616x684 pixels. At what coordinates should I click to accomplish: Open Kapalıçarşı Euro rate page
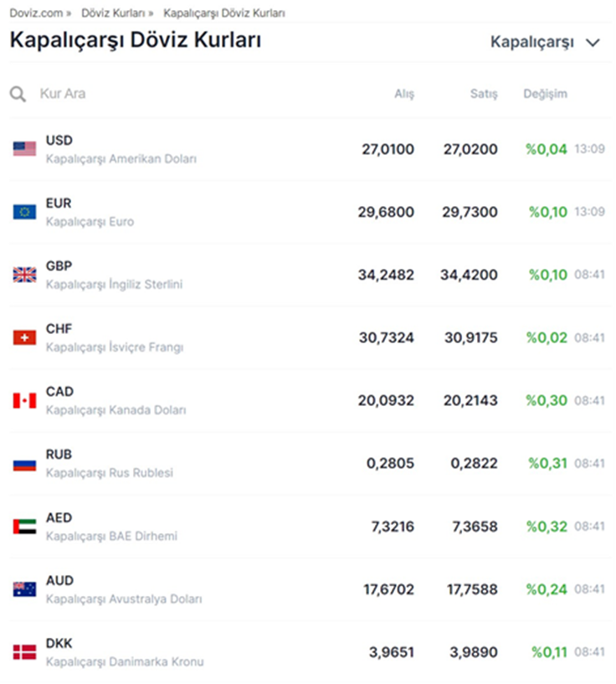(x=90, y=222)
